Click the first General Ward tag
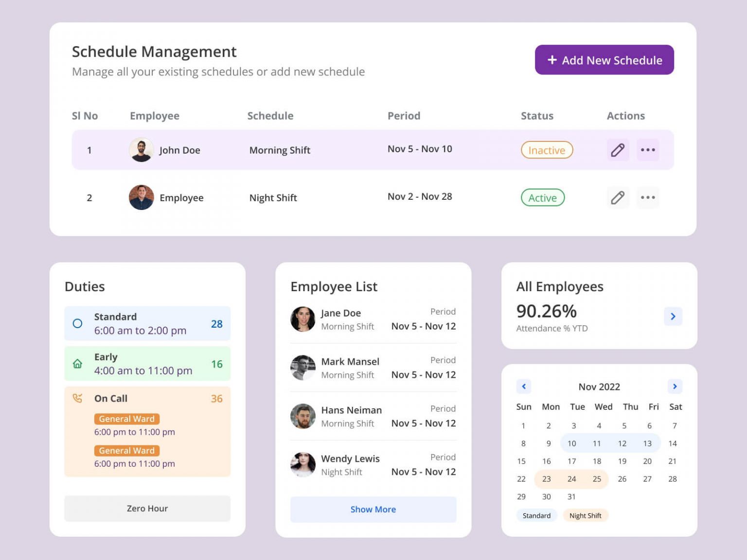The height and width of the screenshot is (560, 747). pyautogui.click(x=126, y=419)
